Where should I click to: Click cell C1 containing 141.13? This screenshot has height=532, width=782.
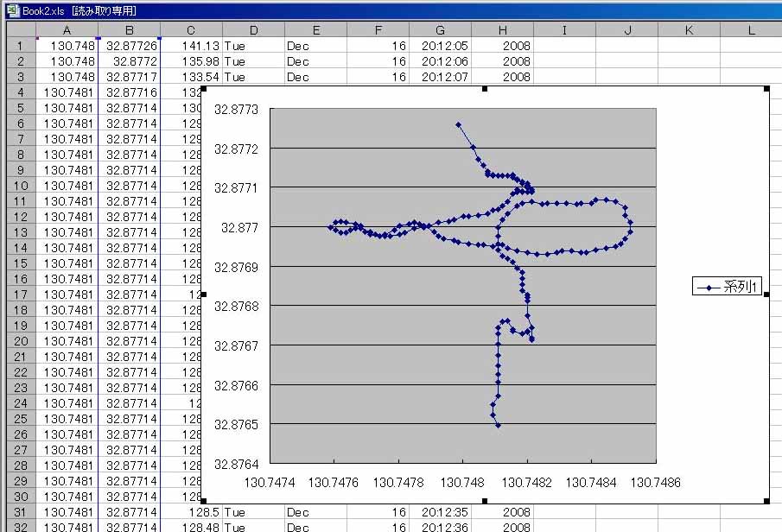pyautogui.click(x=191, y=46)
